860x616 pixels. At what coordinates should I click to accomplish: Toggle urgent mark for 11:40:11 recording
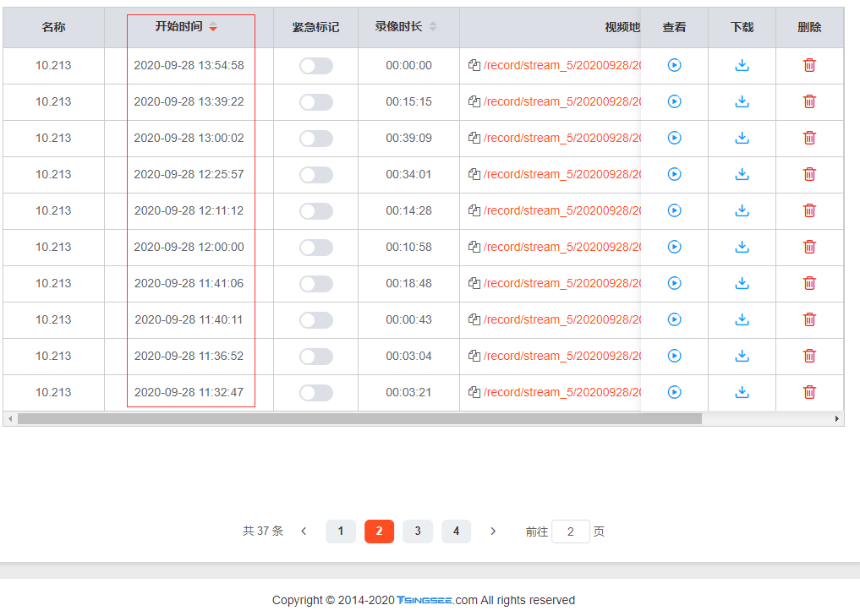pos(316,320)
